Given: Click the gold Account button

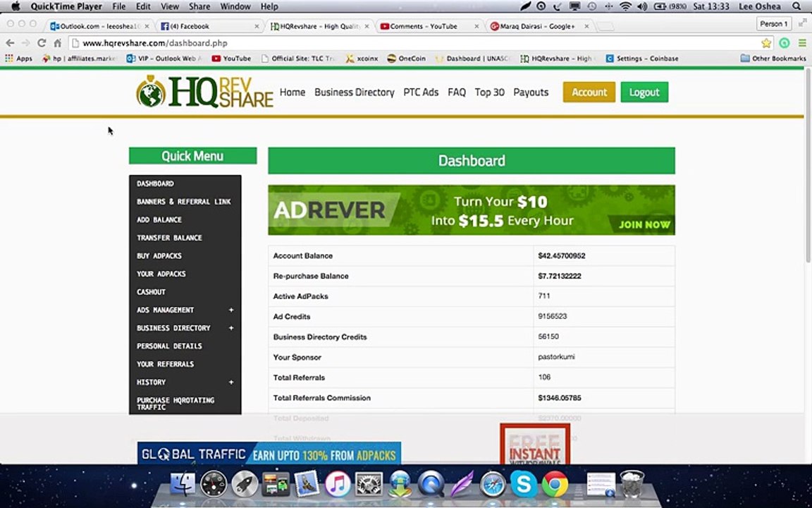Looking at the screenshot, I should 589,92.
